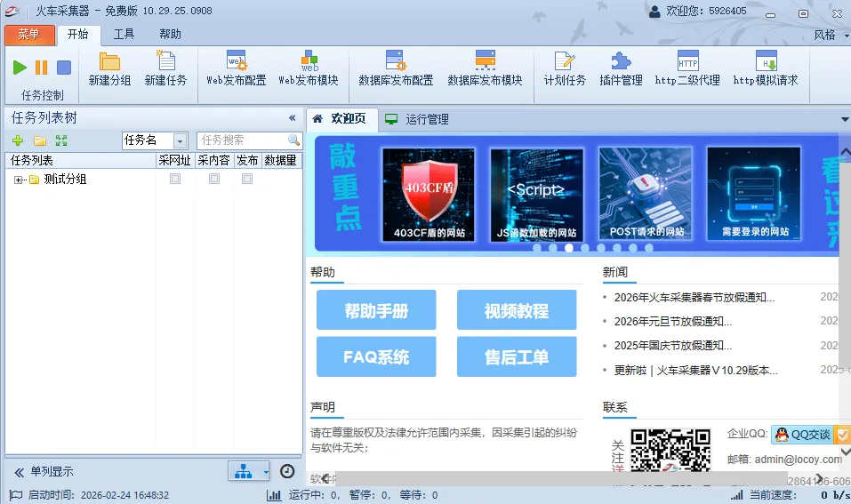Switch to the 运行管理 tab
Viewport: 851px width, 504px height.
coord(427,119)
